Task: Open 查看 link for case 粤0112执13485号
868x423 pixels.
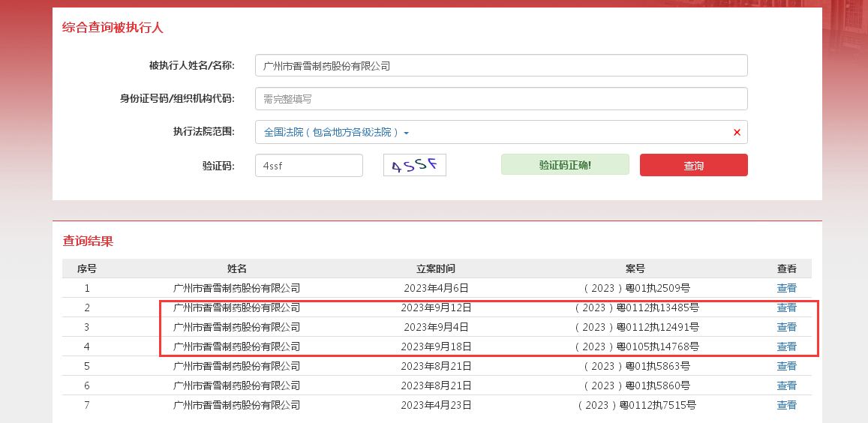Action: (x=787, y=307)
